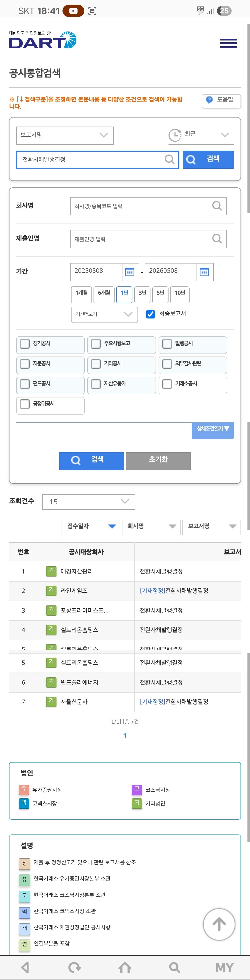Click the 회사명/종목코드 input field
The height and width of the screenshot is (980, 250).
148,206
